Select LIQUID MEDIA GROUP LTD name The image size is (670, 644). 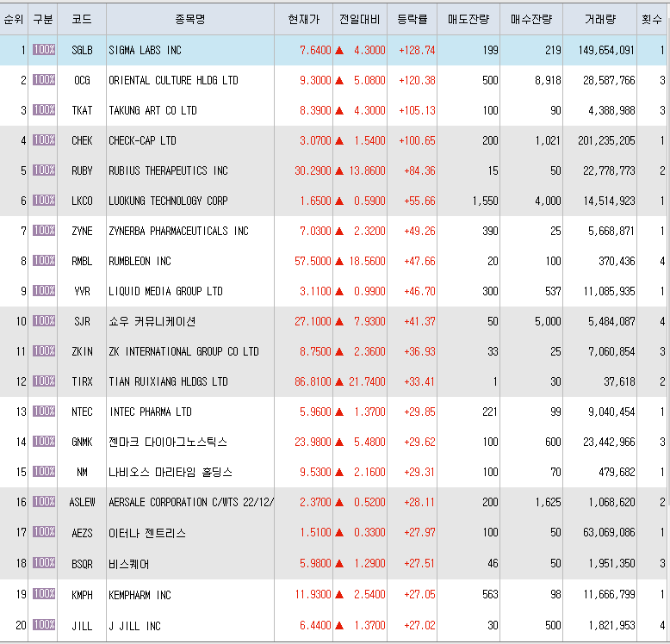pos(166,291)
